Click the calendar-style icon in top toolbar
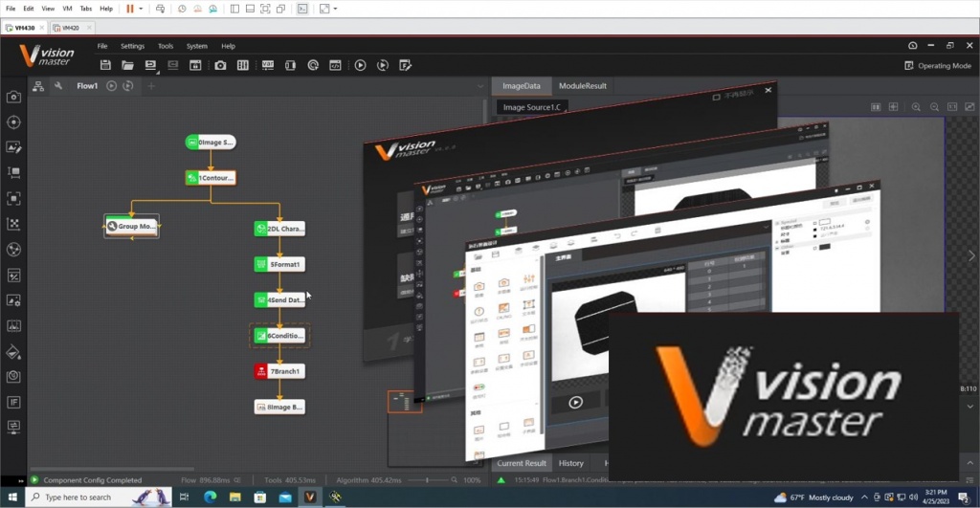Image resolution: width=980 pixels, height=508 pixels. (x=195, y=65)
